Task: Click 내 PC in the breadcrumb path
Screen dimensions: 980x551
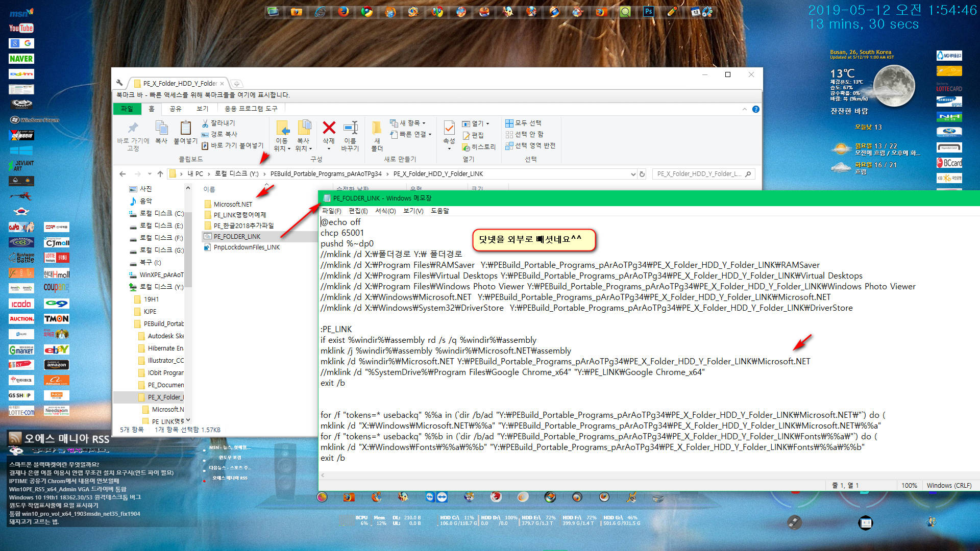Action: coord(195,174)
